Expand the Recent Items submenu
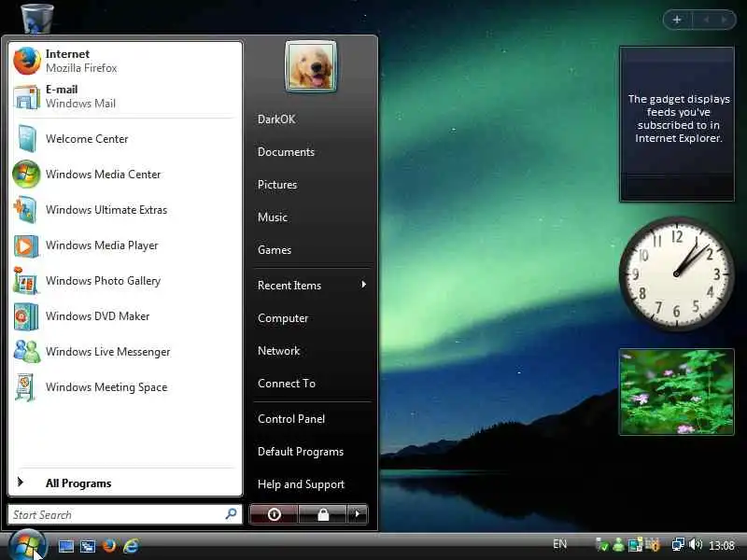The height and width of the screenshot is (560, 747). click(x=312, y=286)
